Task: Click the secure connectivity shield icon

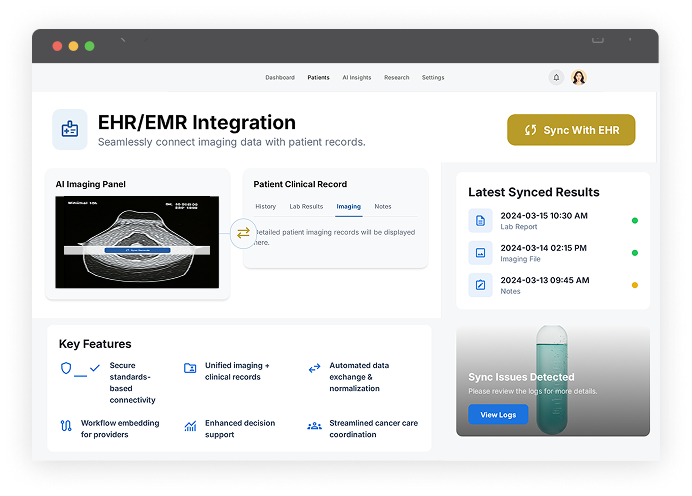Action: (x=66, y=368)
